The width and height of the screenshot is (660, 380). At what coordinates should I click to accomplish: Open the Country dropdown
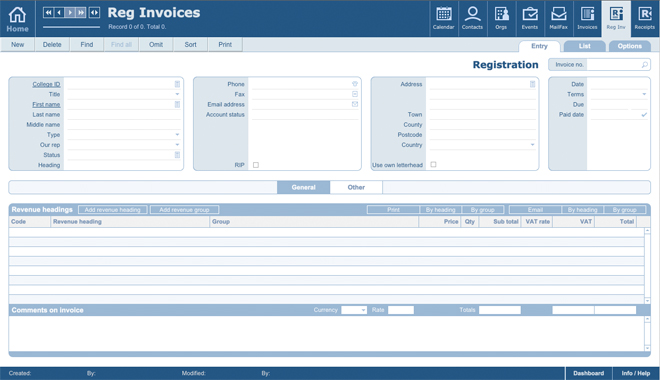(x=532, y=145)
